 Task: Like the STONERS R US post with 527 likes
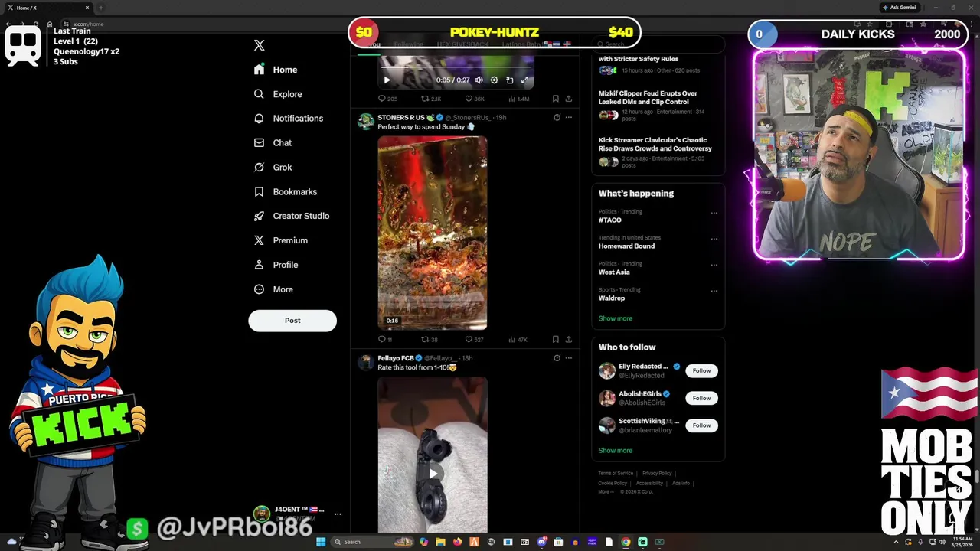(474, 339)
